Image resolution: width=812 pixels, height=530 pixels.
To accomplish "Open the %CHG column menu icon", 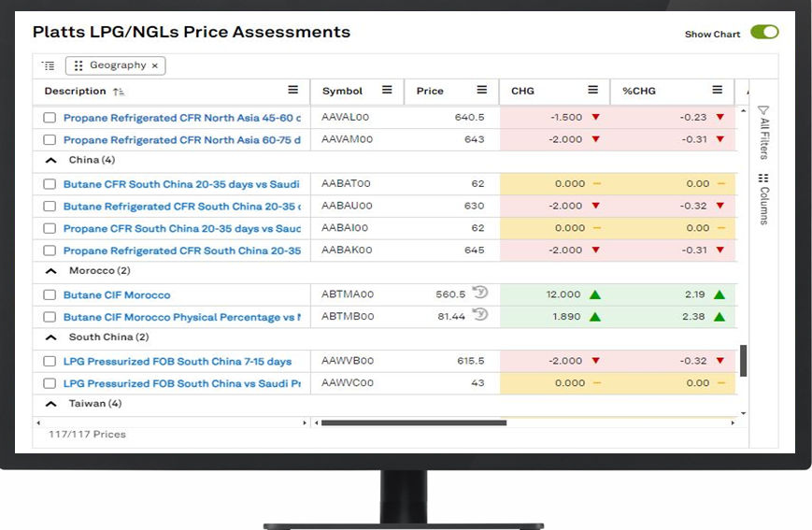I will (718, 90).
